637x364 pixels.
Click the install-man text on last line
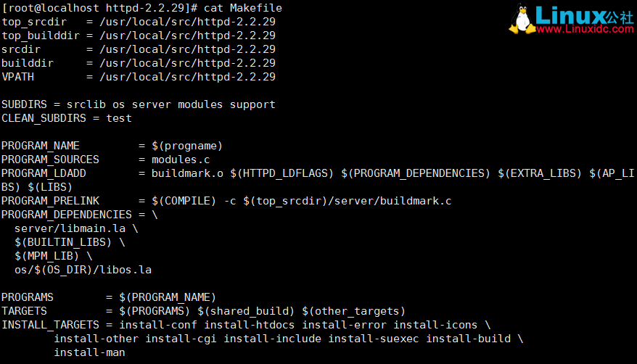click(x=89, y=352)
